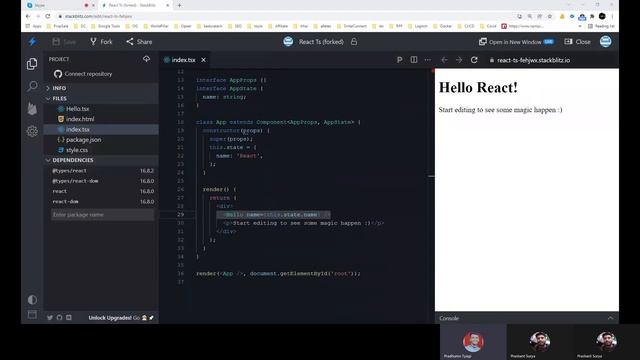
Task: Click the render call on line 36
Action: click(278, 273)
